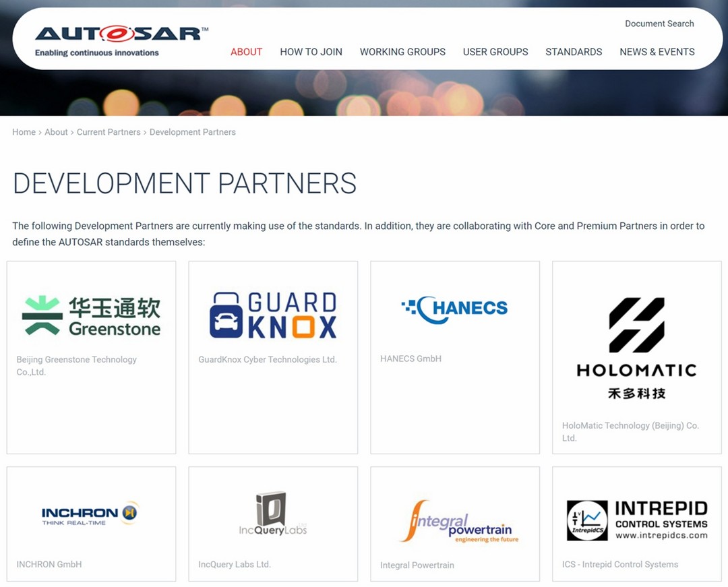This screenshot has height=587, width=728.
Task: Click the AUTOSAR logo in header
Action: pyautogui.click(x=121, y=41)
